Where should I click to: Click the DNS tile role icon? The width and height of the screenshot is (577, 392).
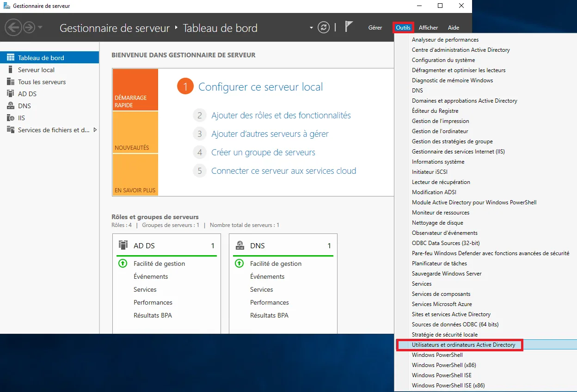pyautogui.click(x=239, y=245)
